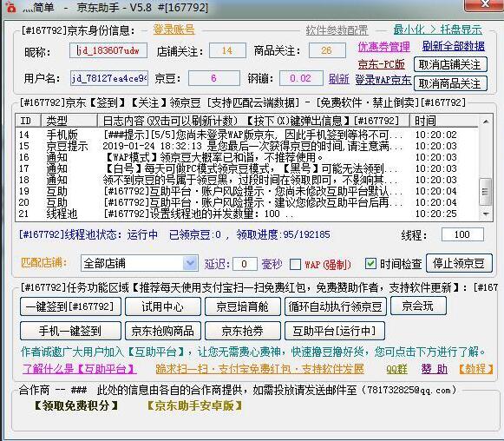Focus the 延迟 milliseconds input
This screenshot has width=504, height=441.
[x=245, y=264]
